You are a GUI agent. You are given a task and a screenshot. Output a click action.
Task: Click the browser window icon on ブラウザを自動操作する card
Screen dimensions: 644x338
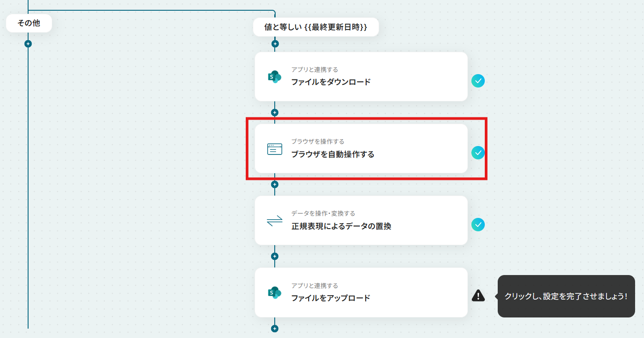(275, 149)
